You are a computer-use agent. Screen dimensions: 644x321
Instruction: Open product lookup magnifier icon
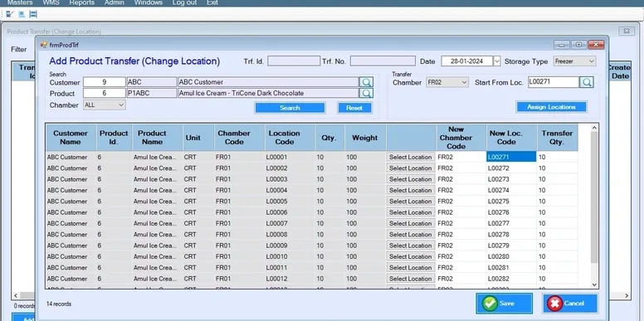click(366, 93)
